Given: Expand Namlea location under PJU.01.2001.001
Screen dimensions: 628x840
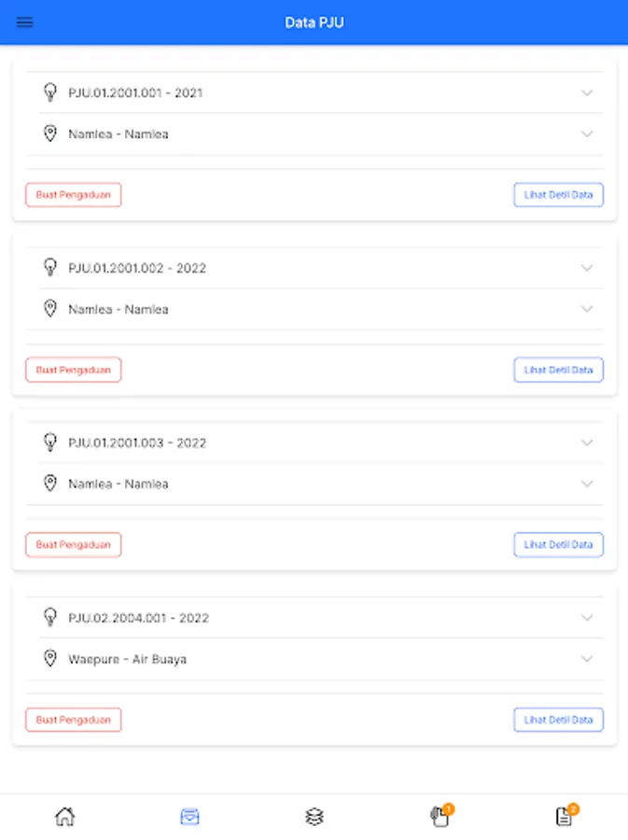Looking at the screenshot, I should [x=586, y=133].
